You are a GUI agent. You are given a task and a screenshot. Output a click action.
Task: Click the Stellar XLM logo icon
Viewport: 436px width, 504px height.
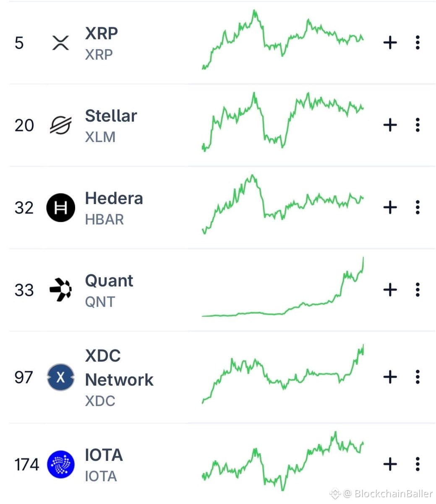pos(61,125)
